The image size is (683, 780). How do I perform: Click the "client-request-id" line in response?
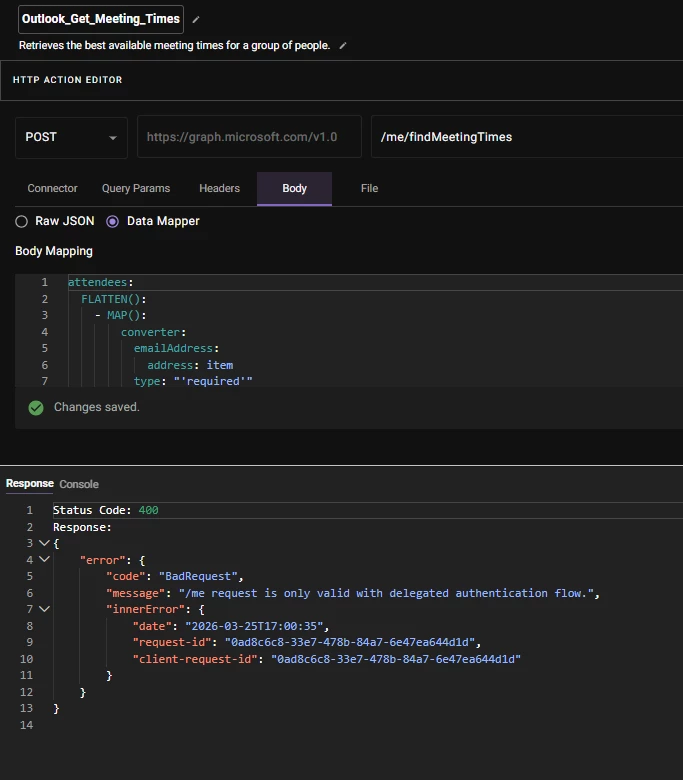click(x=326, y=659)
